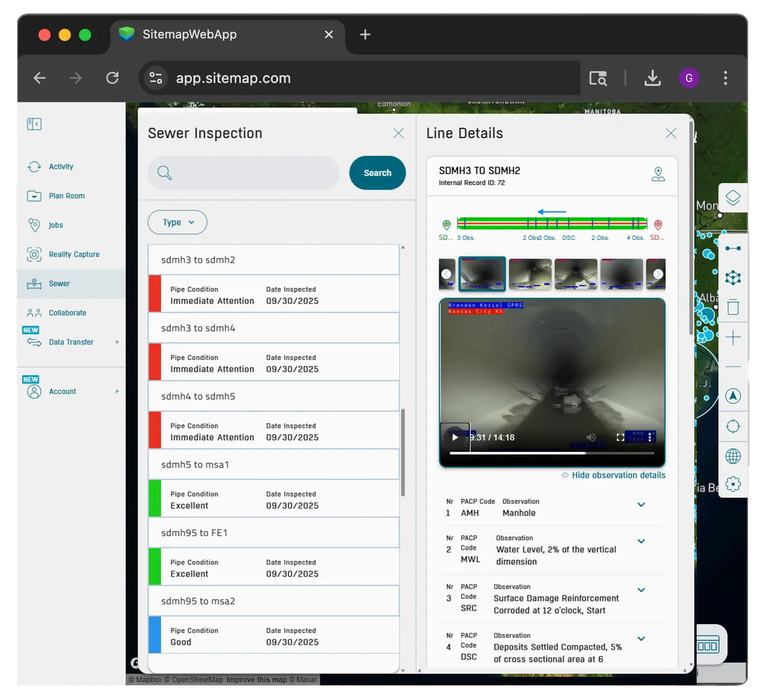Select the measure line tool

(x=733, y=248)
